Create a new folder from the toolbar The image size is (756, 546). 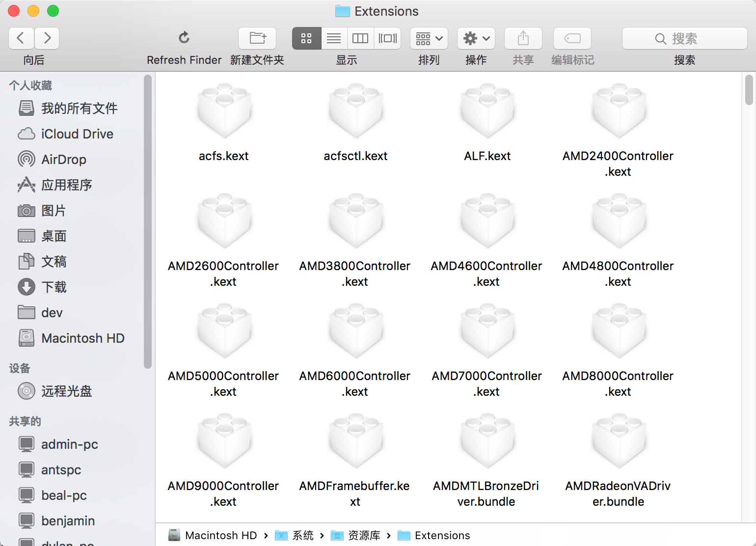pos(257,38)
